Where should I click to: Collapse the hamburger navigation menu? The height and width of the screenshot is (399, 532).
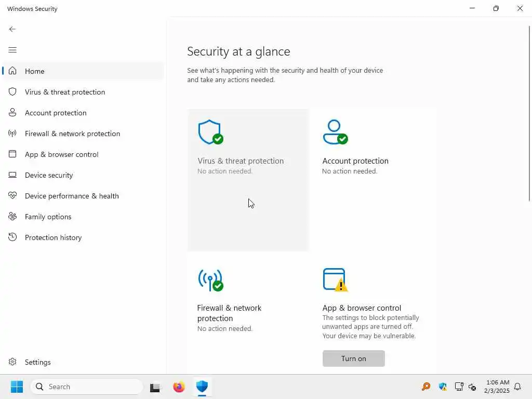click(12, 50)
